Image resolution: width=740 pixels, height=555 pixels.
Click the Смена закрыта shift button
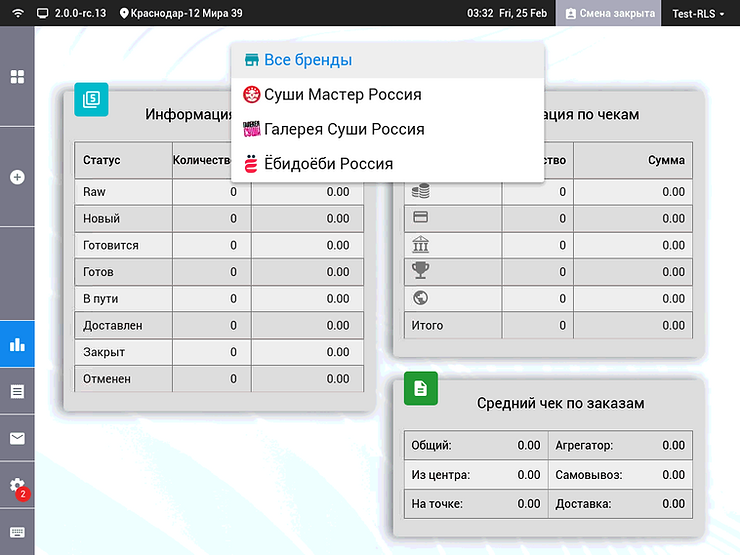(609, 13)
